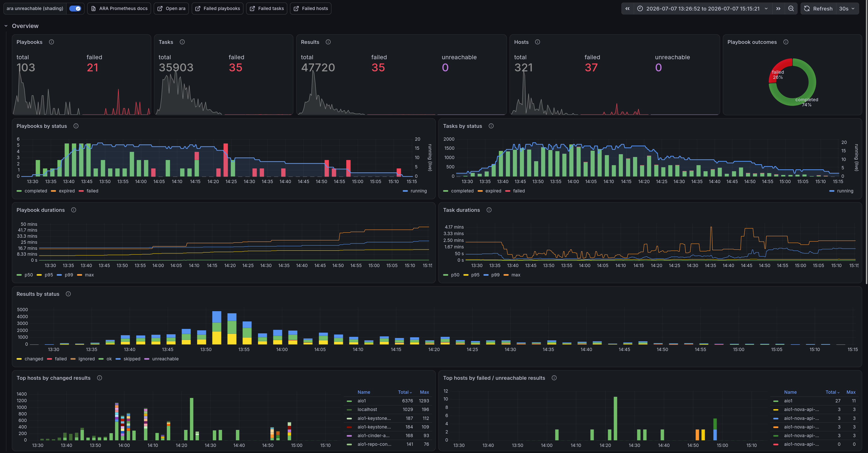Show info for Tasks panel

point(182,42)
